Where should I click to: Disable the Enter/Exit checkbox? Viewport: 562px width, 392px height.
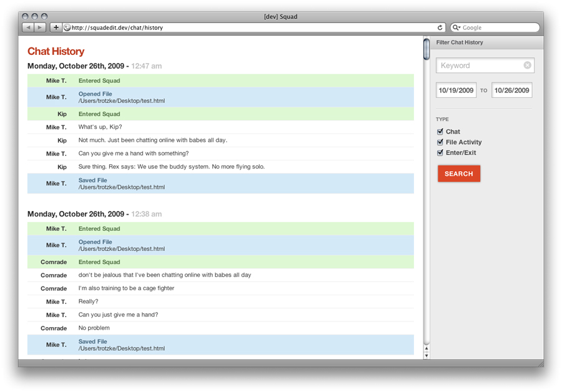(440, 153)
